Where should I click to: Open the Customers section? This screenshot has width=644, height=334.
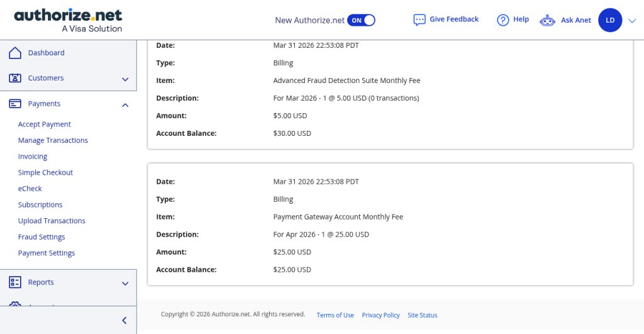45,77
